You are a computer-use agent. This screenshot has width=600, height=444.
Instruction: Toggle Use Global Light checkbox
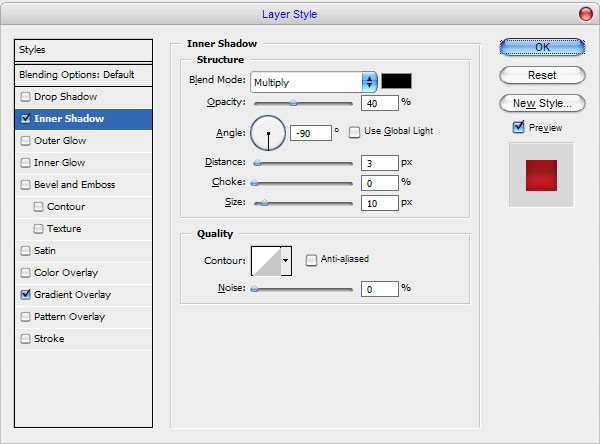click(355, 131)
